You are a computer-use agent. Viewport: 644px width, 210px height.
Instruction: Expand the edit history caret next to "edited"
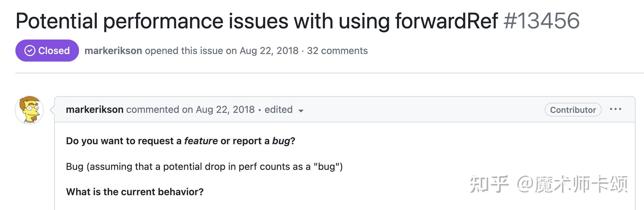click(301, 111)
